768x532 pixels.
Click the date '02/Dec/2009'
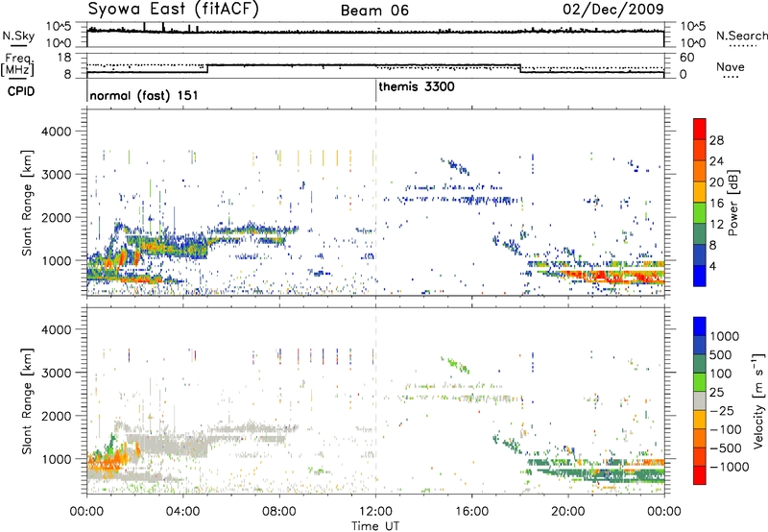[x=613, y=10]
